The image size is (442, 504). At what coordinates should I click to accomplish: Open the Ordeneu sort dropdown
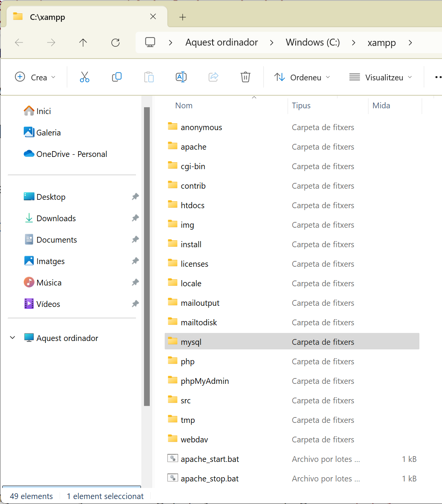(x=302, y=77)
